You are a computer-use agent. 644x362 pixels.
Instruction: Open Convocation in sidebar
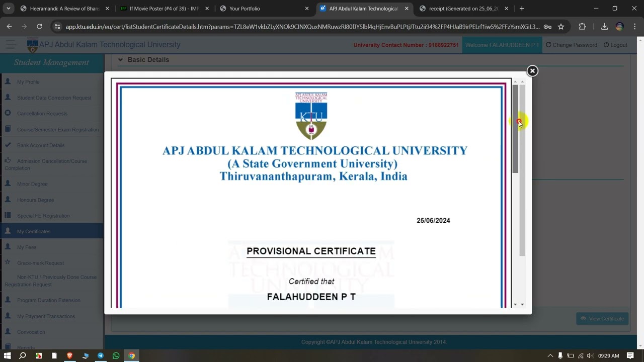tap(31, 332)
